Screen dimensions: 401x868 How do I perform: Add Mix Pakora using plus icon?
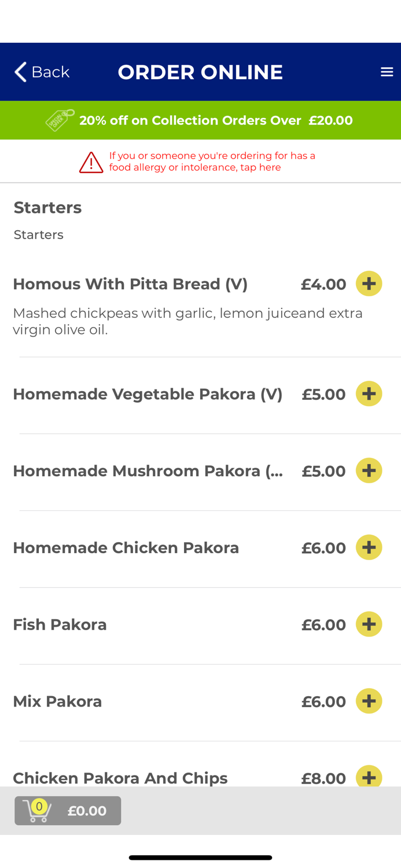pyautogui.click(x=369, y=700)
